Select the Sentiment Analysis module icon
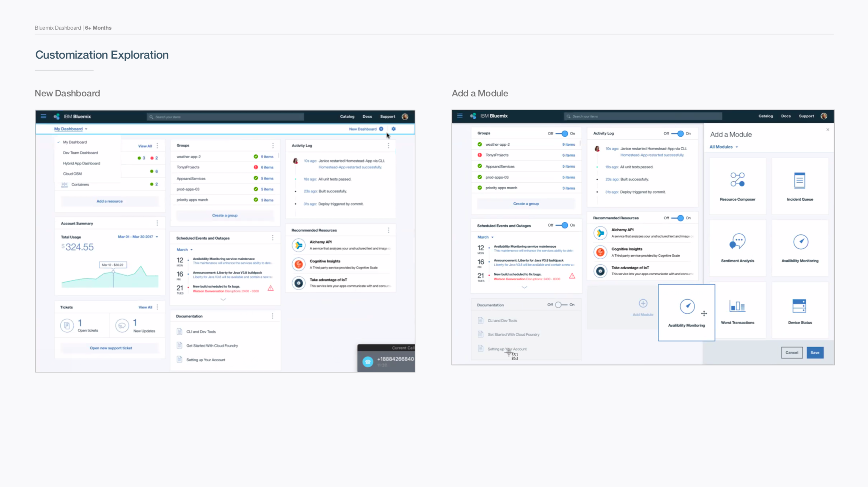This screenshot has width=868, height=487. point(737,241)
